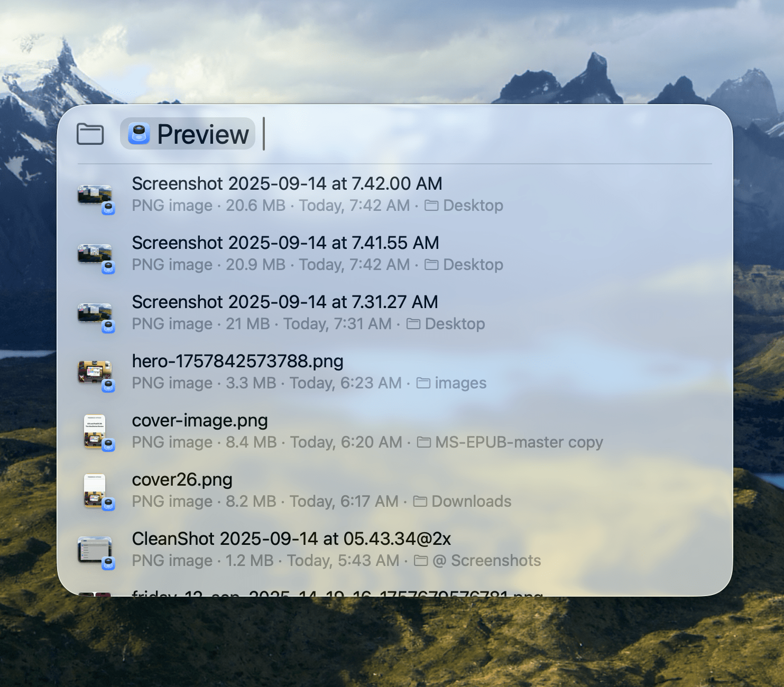Image resolution: width=784 pixels, height=687 pixels.
Task: Click Downloads folder label for cover26.png
Action: (x=463, y=501)
